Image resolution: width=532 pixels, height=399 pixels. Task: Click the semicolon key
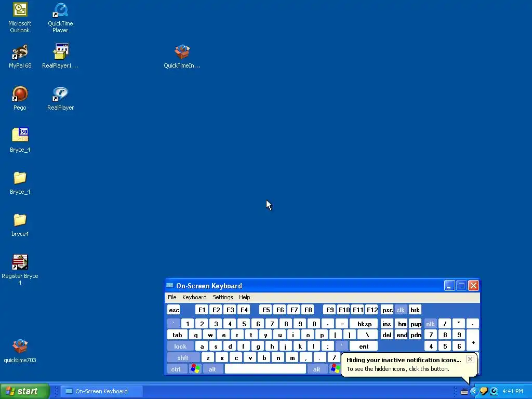(x=327, y=346)
